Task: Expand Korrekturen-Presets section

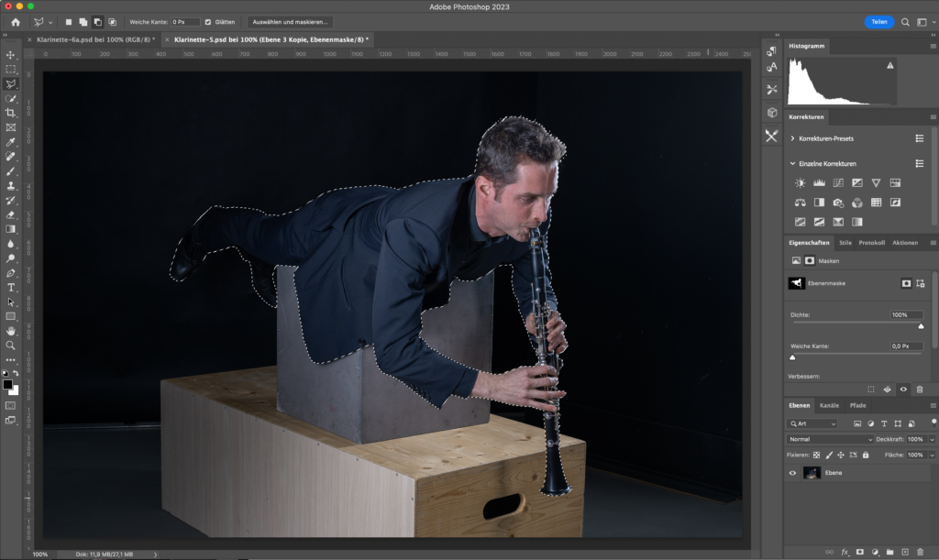Action: [x=792, y=138]
